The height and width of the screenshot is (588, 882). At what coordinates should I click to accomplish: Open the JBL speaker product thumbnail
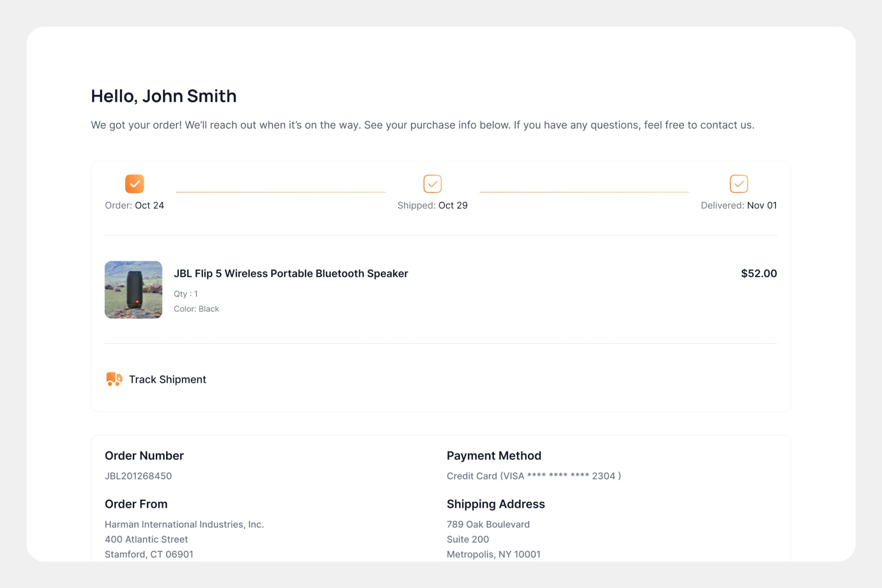(x=133, y=290)
